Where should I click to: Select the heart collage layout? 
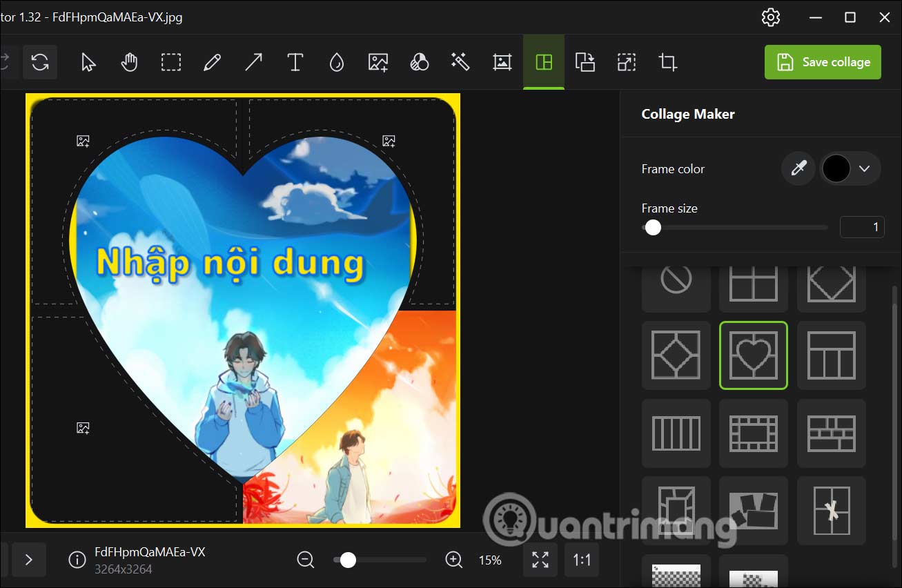[x=753, y=355]
